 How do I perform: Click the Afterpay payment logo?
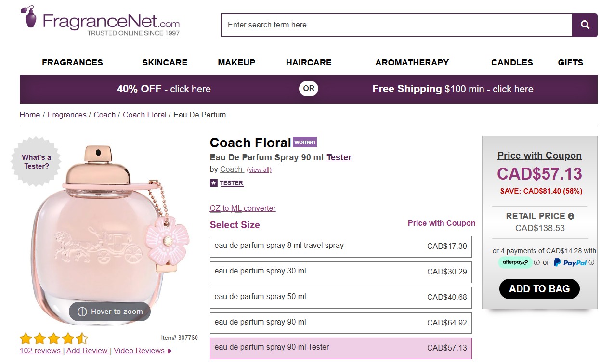pyautogui.click(x=514, y=262)
